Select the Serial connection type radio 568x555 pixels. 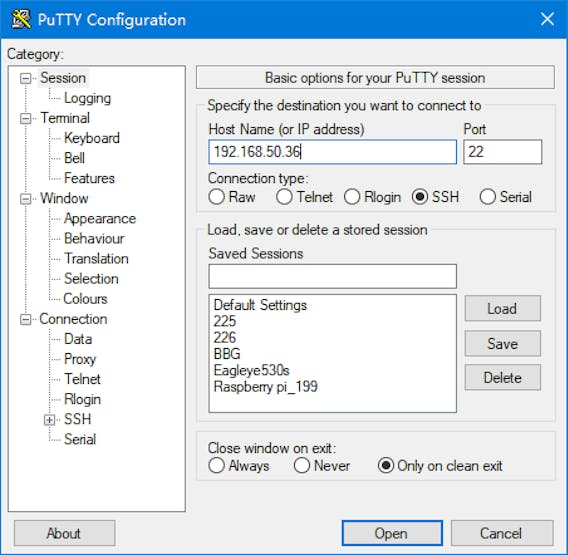[487, 197]
